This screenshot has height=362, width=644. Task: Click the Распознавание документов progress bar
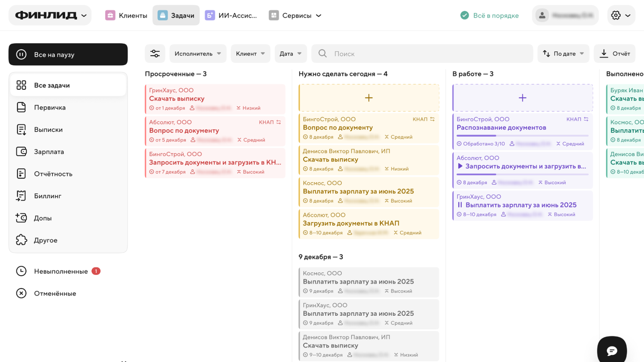click(522, 136)
